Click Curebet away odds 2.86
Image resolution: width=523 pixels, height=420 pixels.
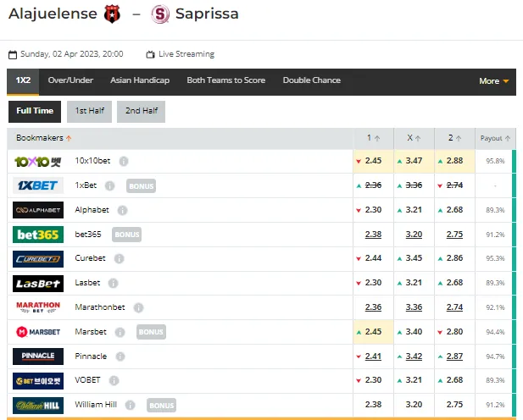[454, 258]
